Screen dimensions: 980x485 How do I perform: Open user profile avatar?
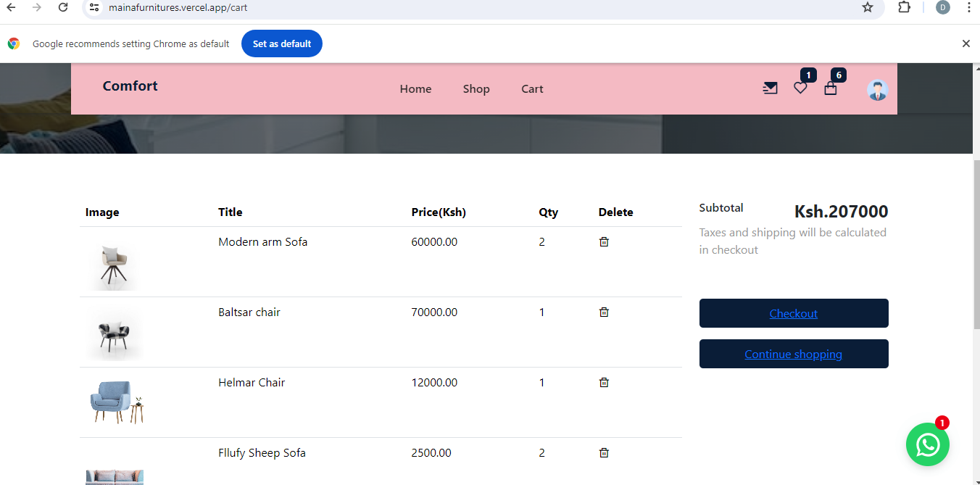pos(877,90)
